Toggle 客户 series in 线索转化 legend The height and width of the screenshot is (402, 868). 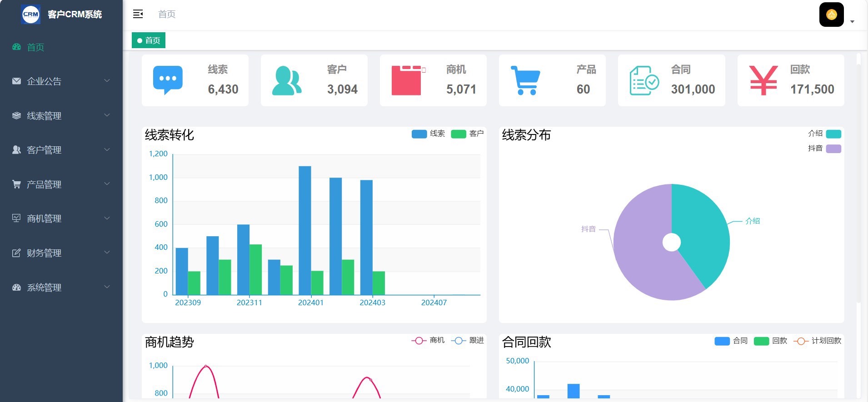467,134
